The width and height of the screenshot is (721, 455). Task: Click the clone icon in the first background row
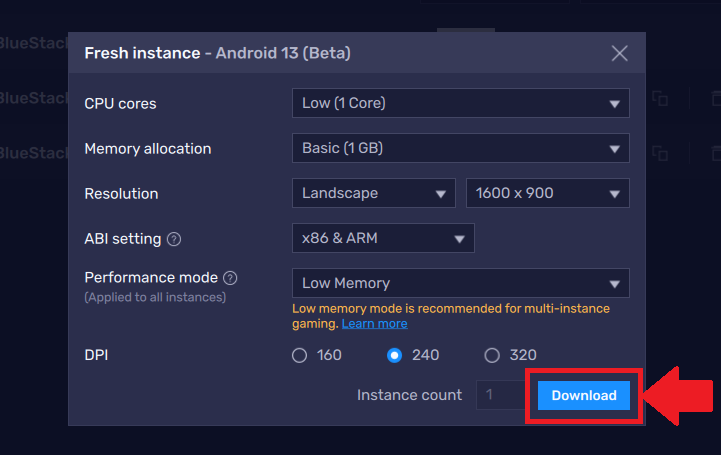[x=660, y=98]
